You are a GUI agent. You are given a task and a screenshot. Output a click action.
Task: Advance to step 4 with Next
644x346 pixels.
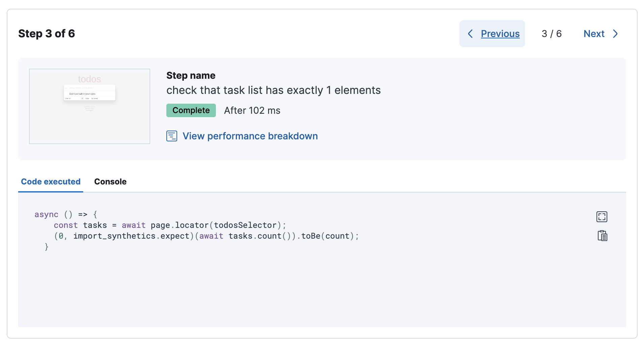pyautogui.click(x=594, y=34)
